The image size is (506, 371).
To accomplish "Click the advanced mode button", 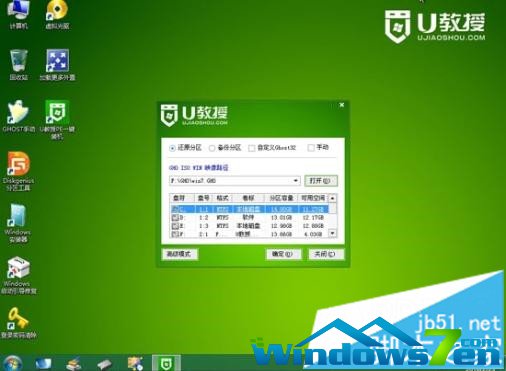I will point(180,254).
